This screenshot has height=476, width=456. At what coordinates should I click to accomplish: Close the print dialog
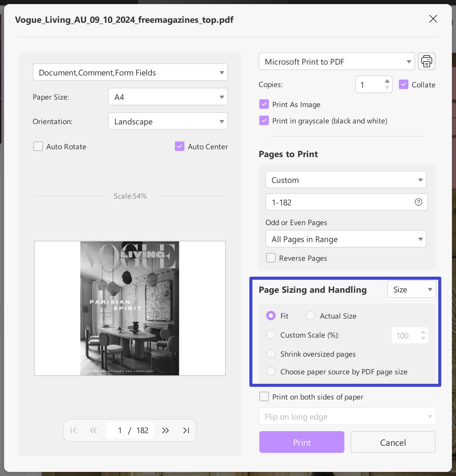433,19
